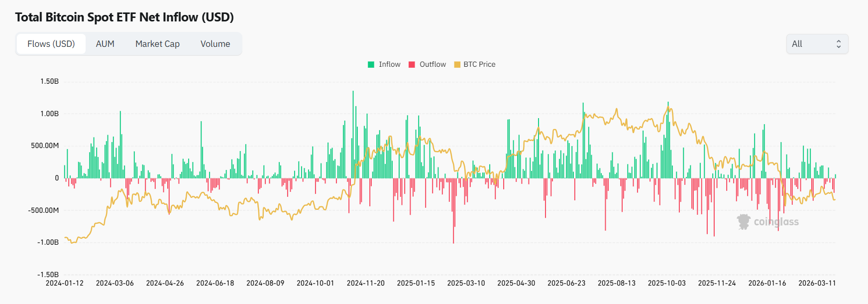
Task: Toggle the red Outflow legend swatch
Action: tap(412, 64)
